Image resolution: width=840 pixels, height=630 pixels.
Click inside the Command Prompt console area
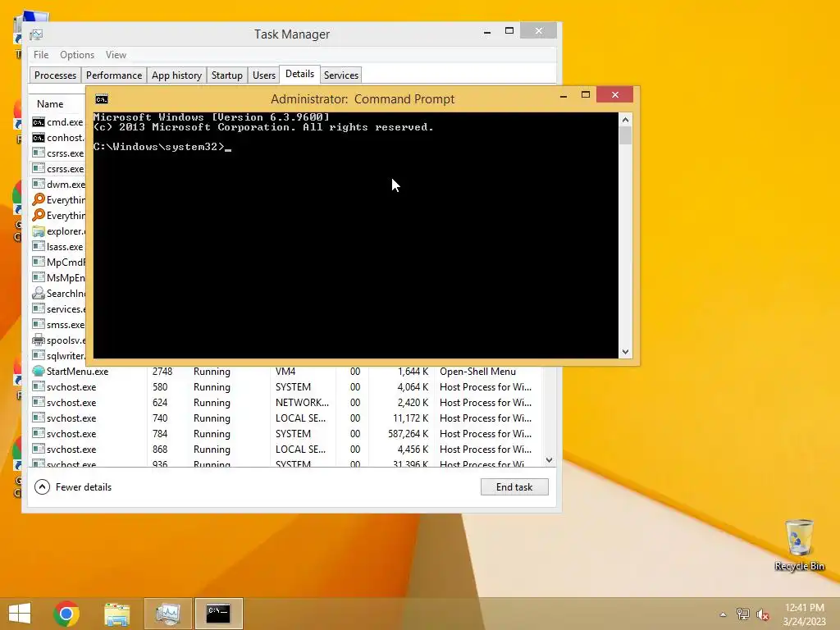pos(355,235)
